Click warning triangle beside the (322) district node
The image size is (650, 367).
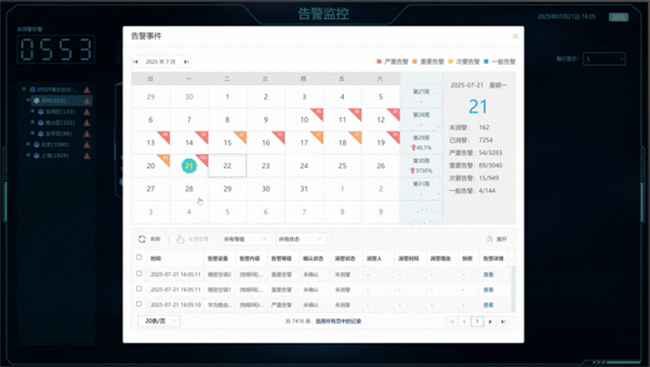[x=87, y=123]
